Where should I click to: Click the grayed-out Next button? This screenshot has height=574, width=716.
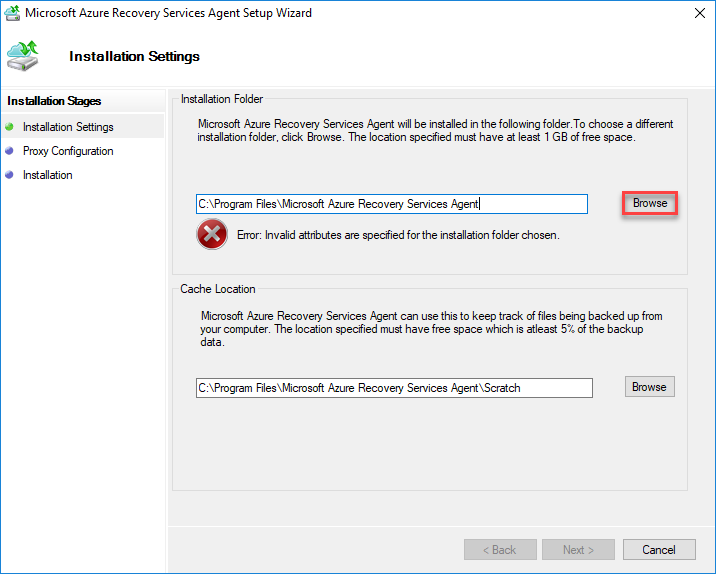point(578,549)
